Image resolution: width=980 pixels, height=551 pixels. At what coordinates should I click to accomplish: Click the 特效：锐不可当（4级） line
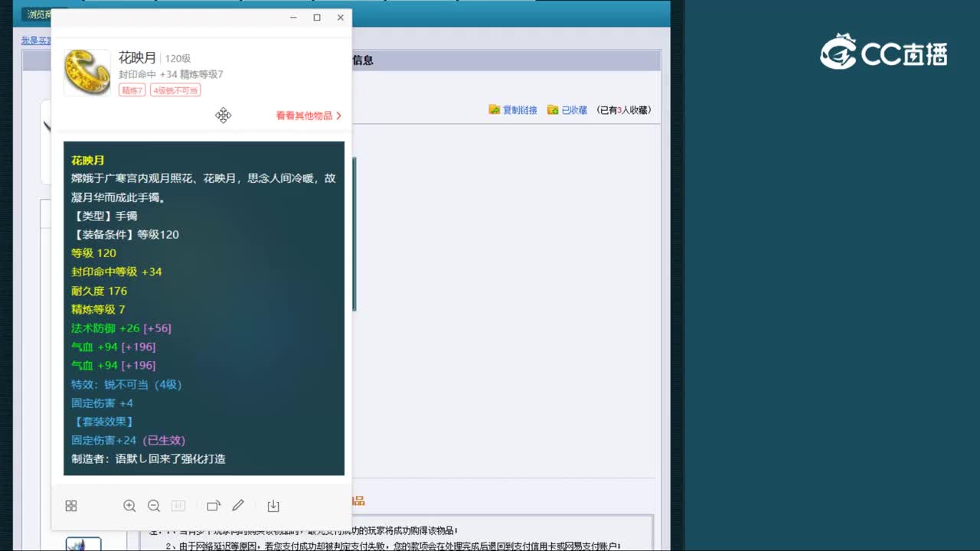click(126, 384)
